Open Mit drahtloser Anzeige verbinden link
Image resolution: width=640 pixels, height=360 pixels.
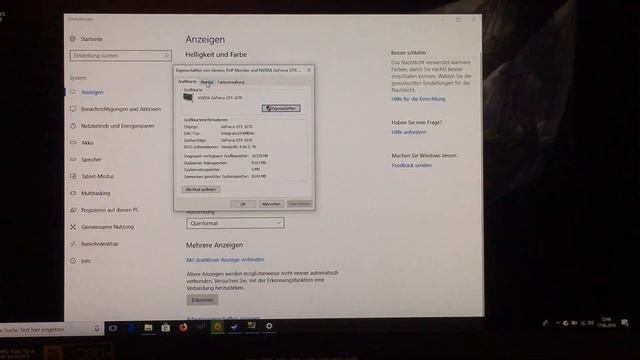point(225,260)
